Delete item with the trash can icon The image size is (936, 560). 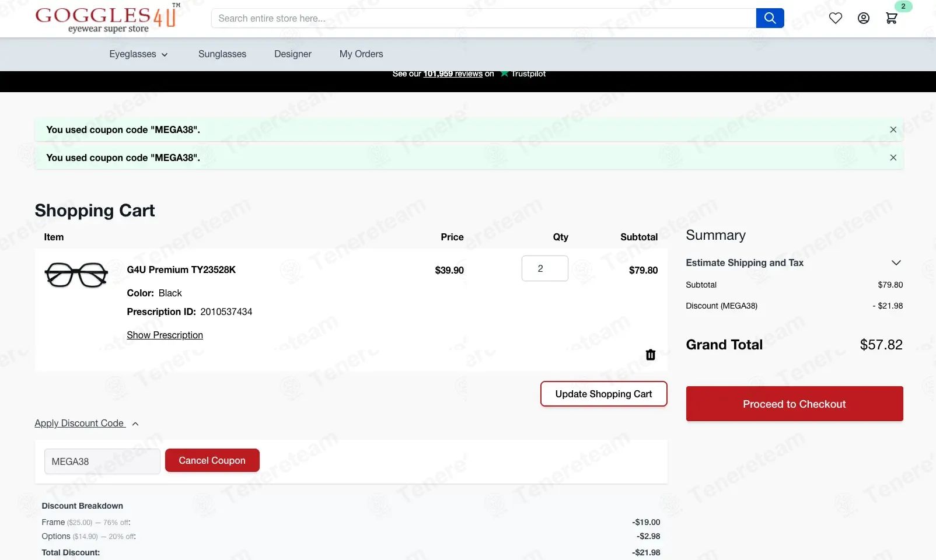pos(651,355)
